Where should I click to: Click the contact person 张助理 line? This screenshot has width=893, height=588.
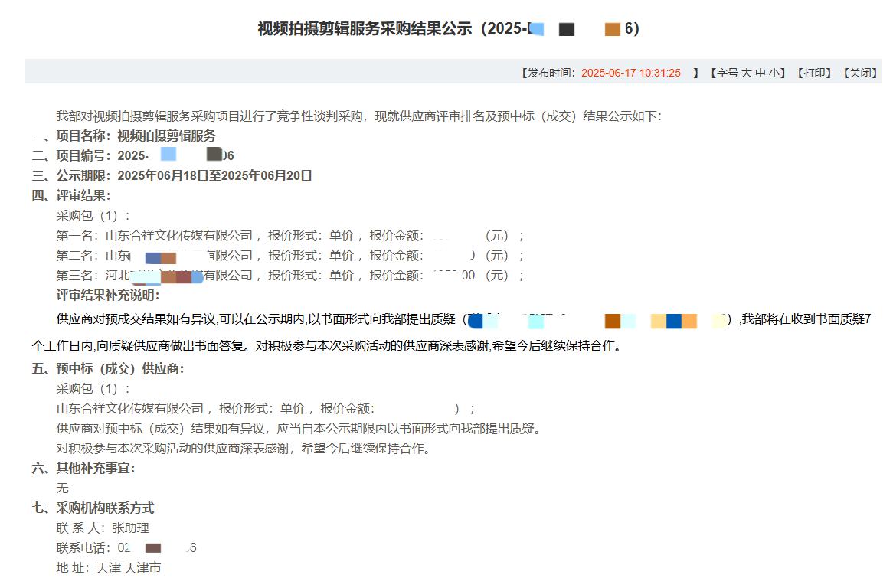click(x=103, y=528)
